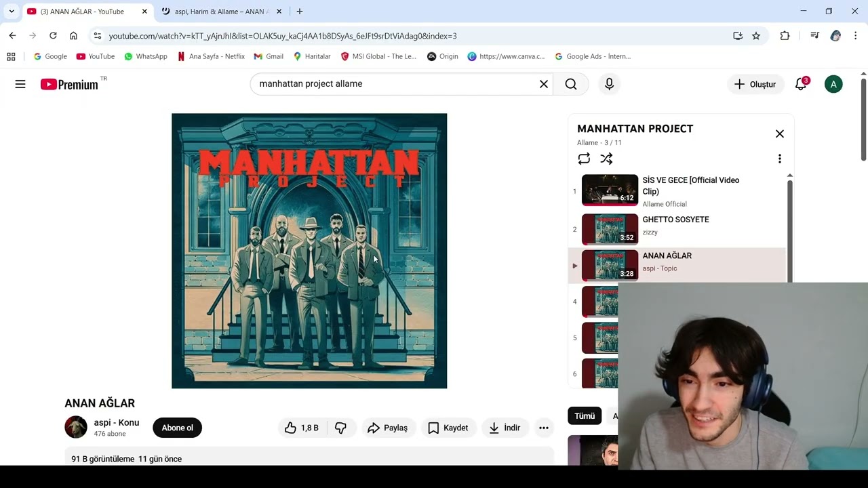The image size is (868, 488).
Task: Open the Paylaş share dialog
Action: point(388,428)
